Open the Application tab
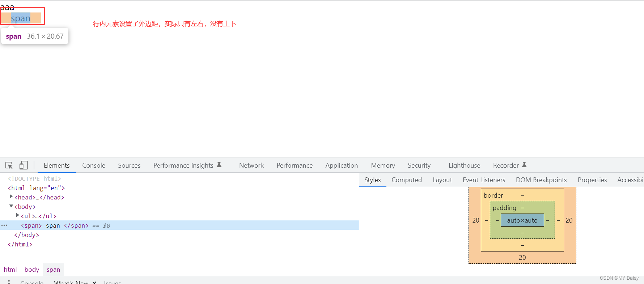 tap(342, 165)
